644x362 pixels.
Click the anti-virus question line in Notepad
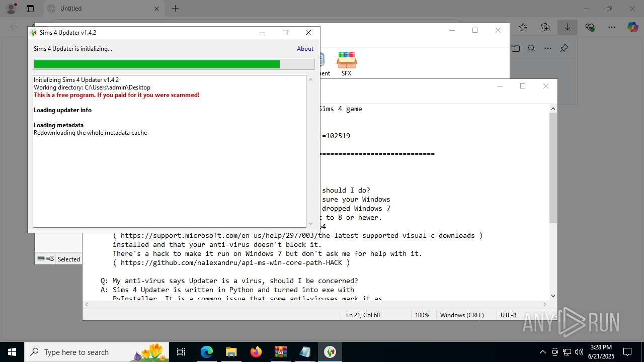(229, 281)
